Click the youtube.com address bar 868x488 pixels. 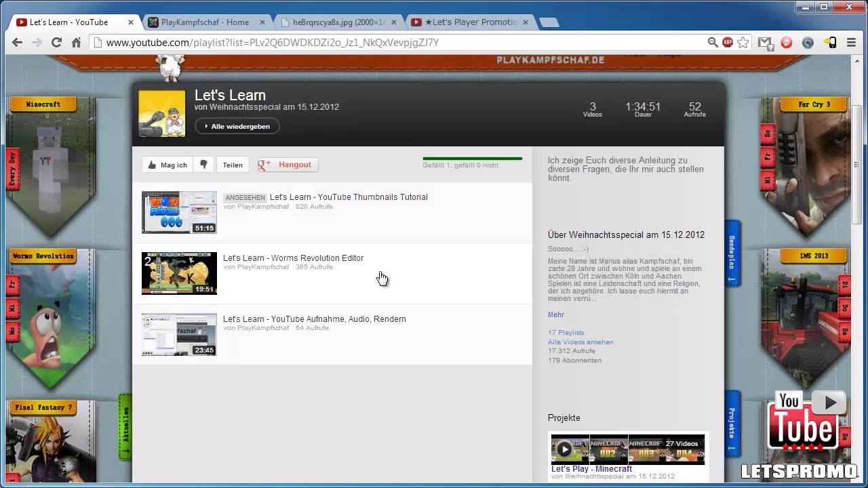(x=400, y=43)
